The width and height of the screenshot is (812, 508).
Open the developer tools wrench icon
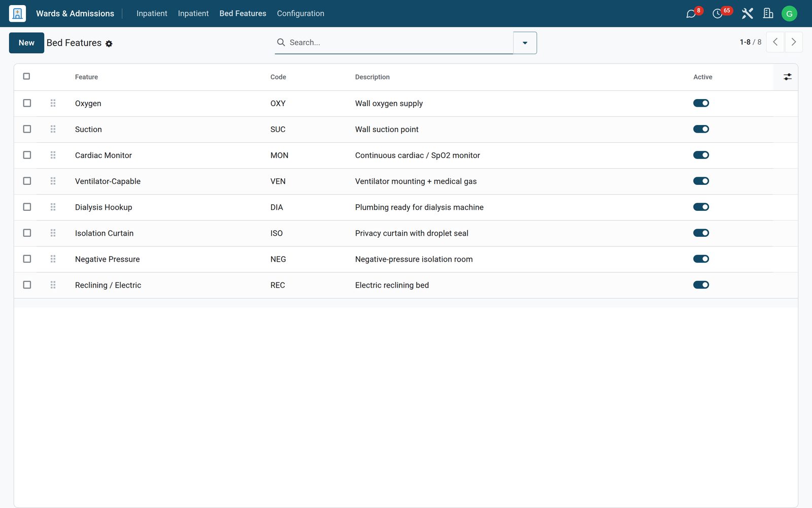pos(747,13)
